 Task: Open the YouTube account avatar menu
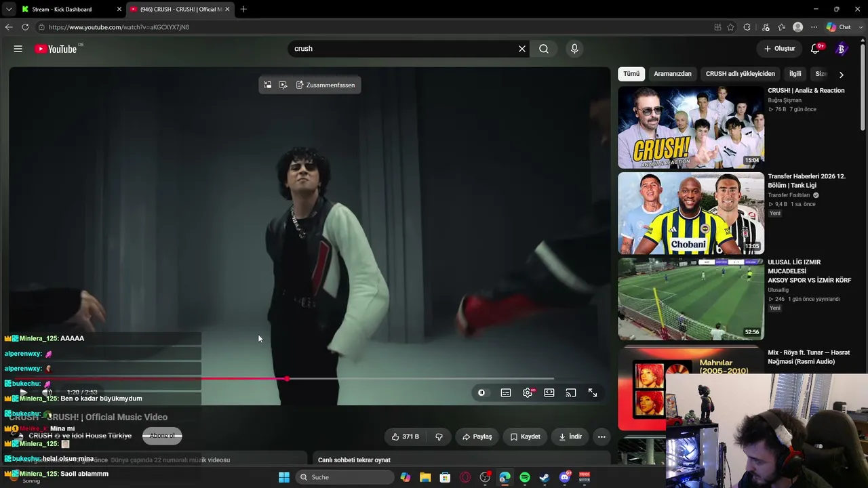click(842, 49)
